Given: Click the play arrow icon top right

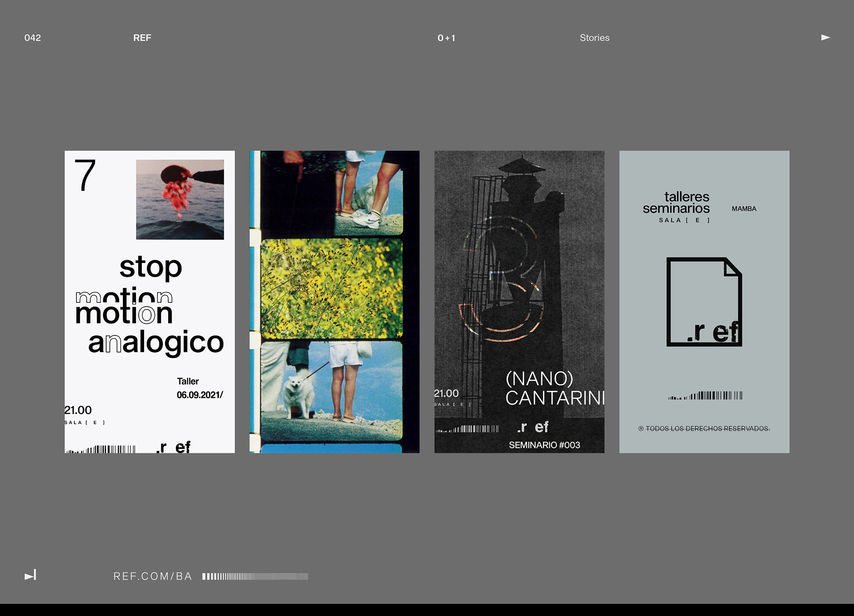Looking at the screenshot, I should point(826,38).
